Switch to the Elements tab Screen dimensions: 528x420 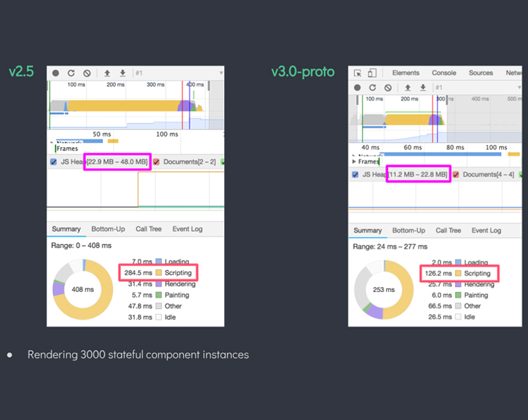tap(406, 73)
